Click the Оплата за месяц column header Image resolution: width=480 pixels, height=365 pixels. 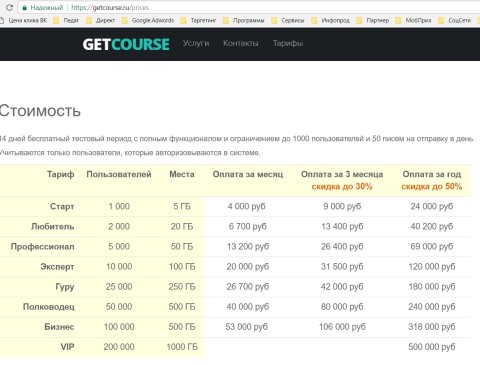248,174
